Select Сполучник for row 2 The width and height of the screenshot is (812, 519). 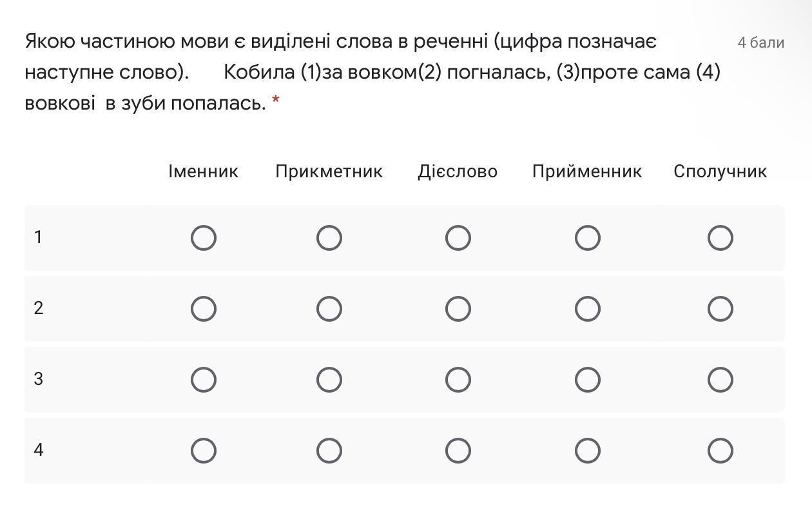(720, 309)
